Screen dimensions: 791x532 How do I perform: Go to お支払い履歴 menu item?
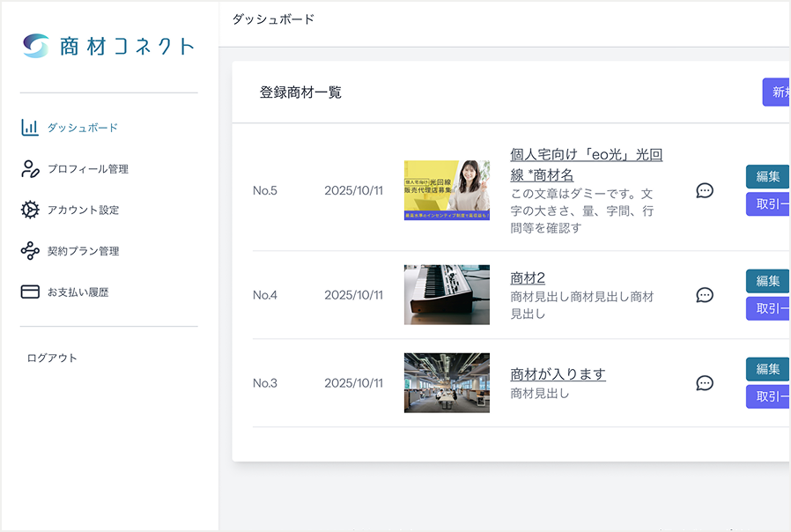(78, 292)
